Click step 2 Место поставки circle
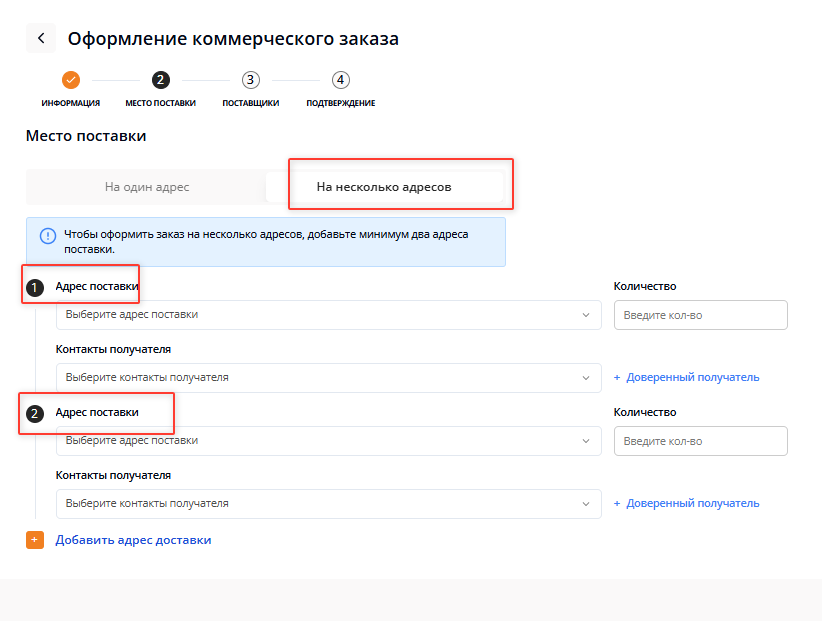The width and height of the screenshot is (822, 623). click(x=160, y=80)
